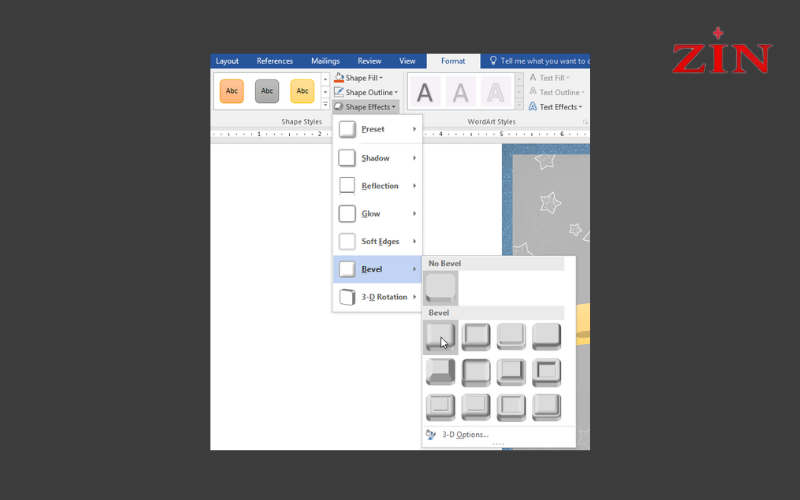Image resolution: width=800 pixels, height=500 pixels.
Task: Choose the dark solid WordArt A style
Action: tap(425, 92)
